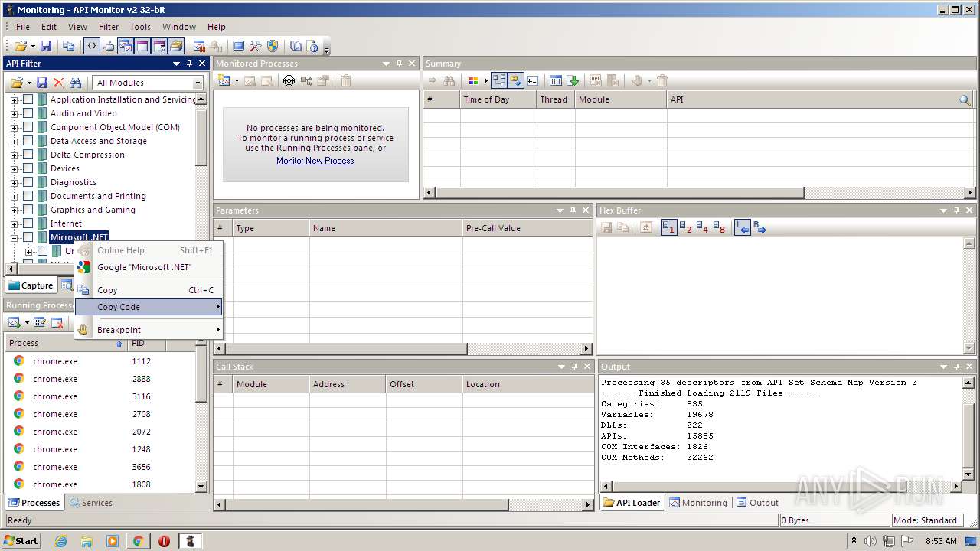The image size is (980, 551).
Task: Switch to the Services tab
Action: pos(90,503)
